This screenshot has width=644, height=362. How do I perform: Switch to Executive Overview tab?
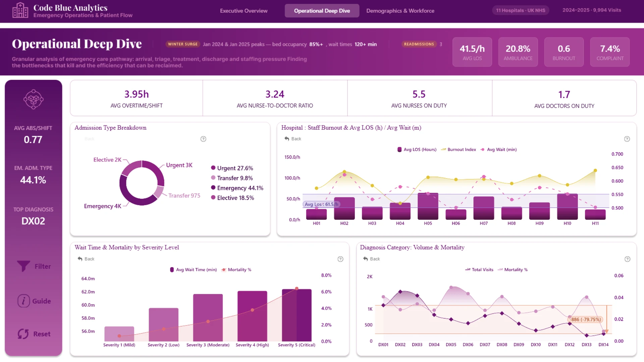[x=244, y=11]
